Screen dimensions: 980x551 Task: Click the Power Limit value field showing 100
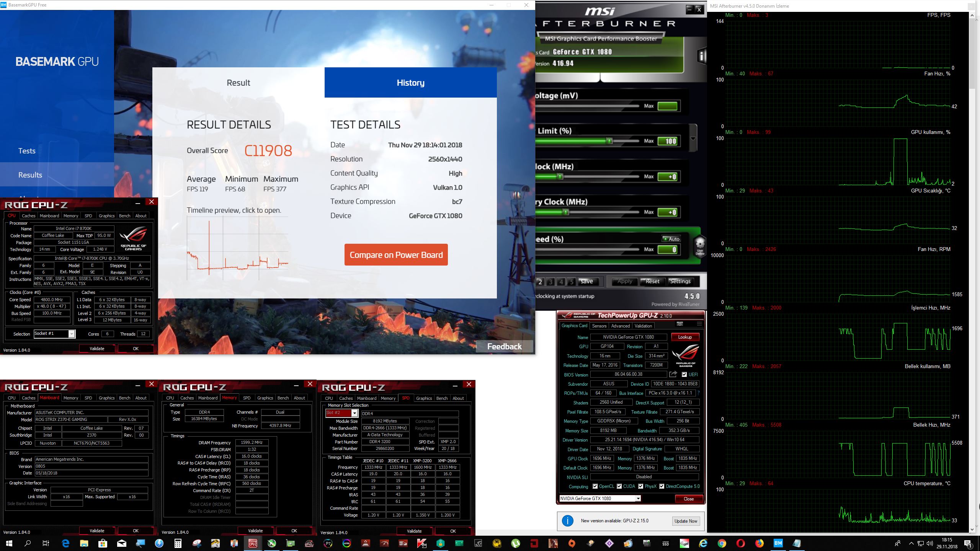pyautogui.click(x=668, y=141)
